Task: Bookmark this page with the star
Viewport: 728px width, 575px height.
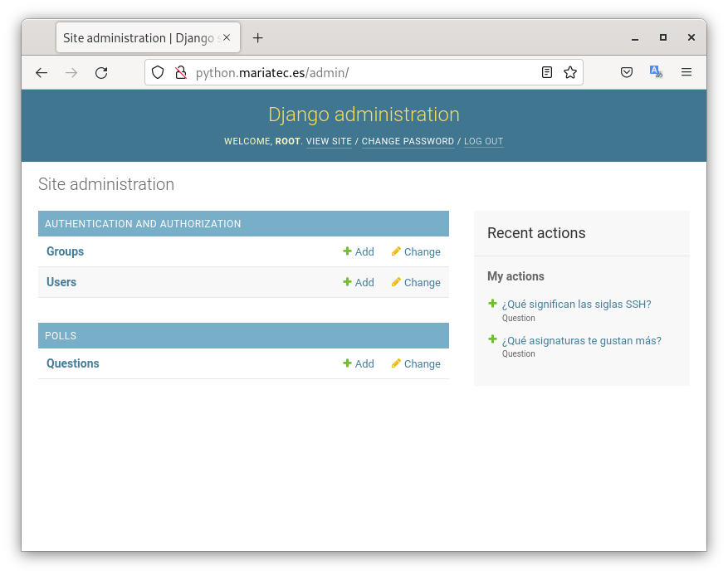Action: 570,73
